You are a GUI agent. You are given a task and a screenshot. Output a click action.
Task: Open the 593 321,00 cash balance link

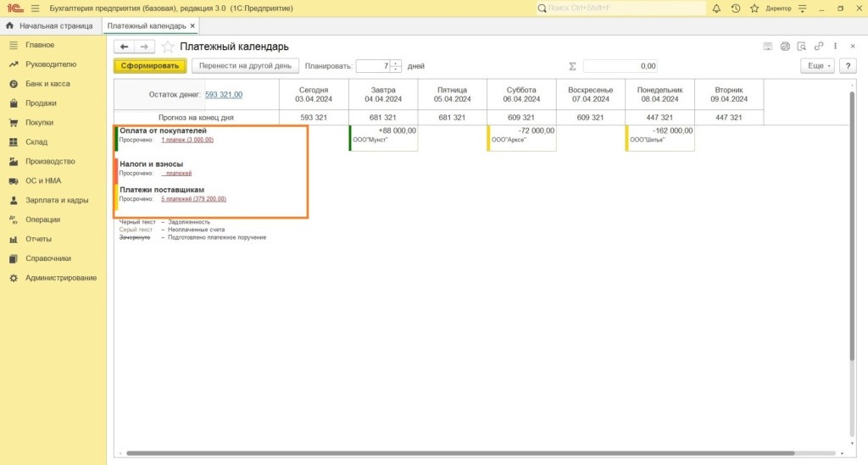tap(224, 95)
